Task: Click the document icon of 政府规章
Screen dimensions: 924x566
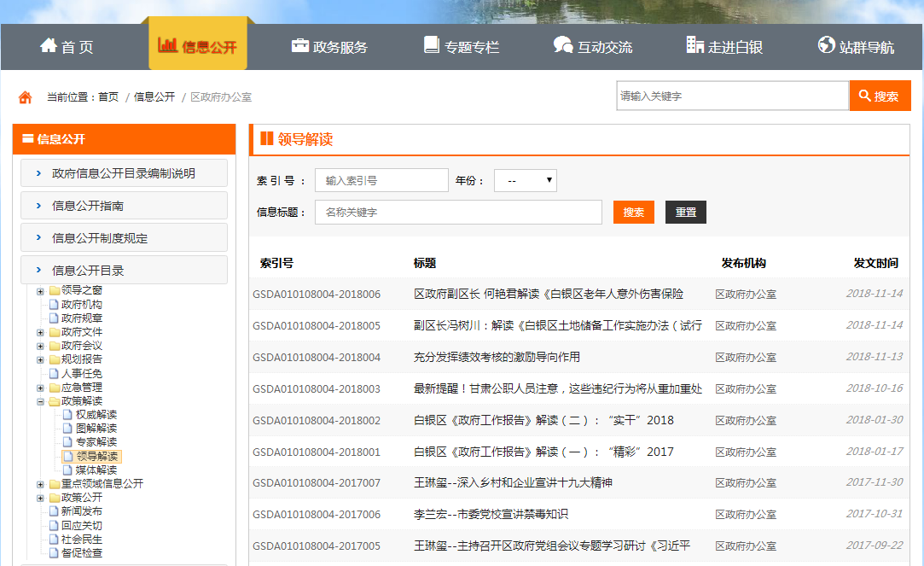Action: pyautogui.click(x=55, y=318)
